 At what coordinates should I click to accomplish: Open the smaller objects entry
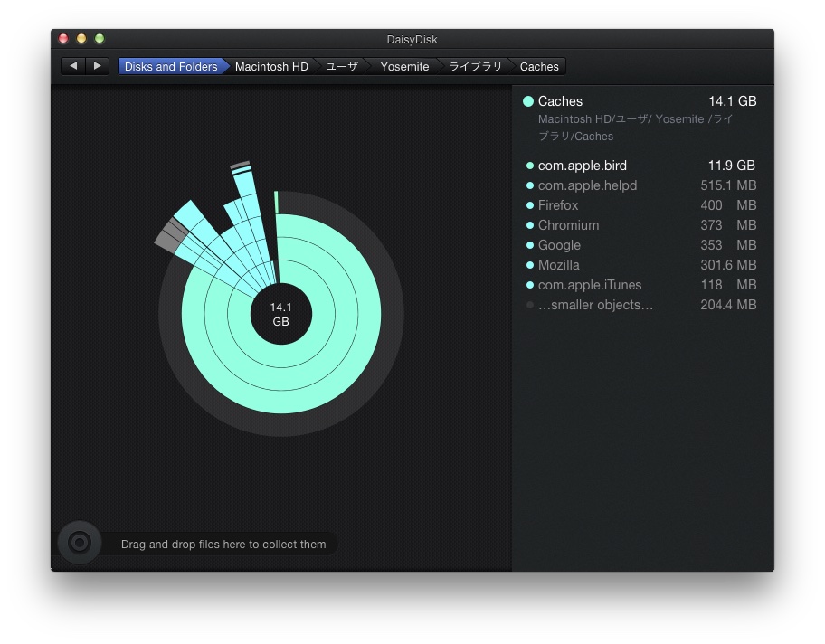pyautogui.click(x=640, y=305)
